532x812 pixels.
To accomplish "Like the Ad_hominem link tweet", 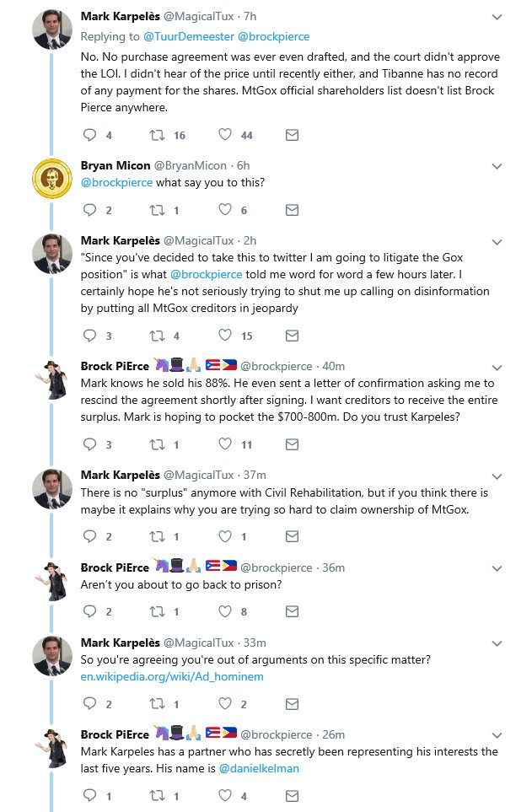I will pyautogui.click(x=225, y=703).
